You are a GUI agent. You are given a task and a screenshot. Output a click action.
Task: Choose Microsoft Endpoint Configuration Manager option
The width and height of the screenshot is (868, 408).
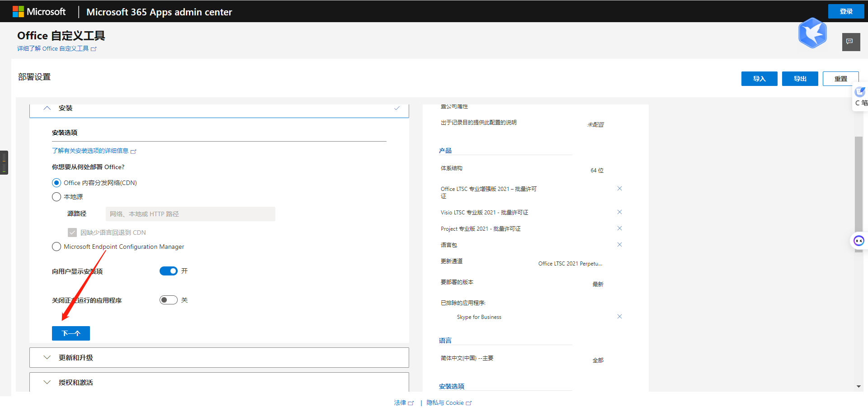pos(57,247)
